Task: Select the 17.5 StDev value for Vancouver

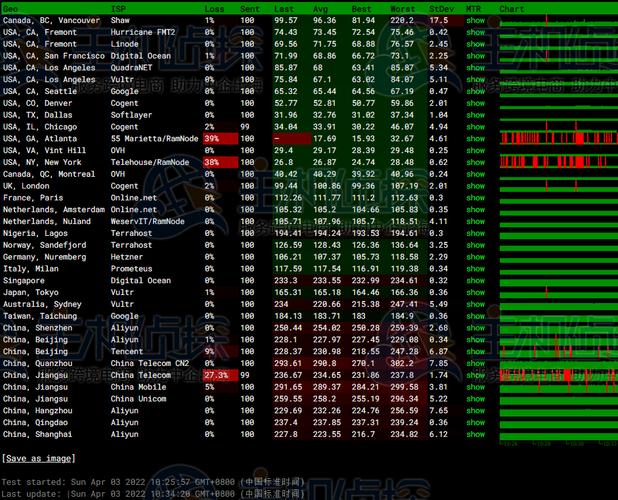Action: (438, 20)
